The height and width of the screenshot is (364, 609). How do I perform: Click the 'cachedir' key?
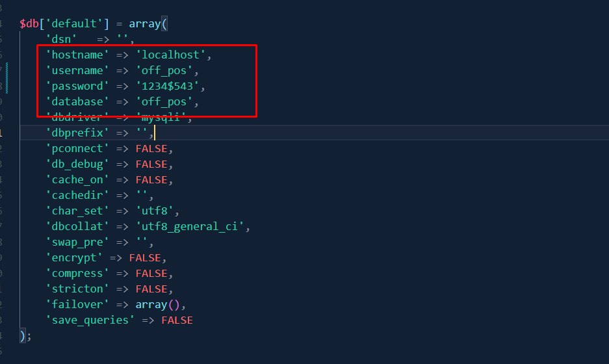(77, 195)
